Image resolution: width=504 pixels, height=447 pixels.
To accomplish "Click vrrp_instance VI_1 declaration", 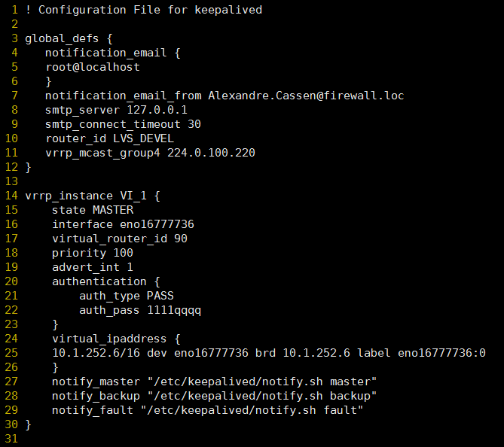I will 86,196.
